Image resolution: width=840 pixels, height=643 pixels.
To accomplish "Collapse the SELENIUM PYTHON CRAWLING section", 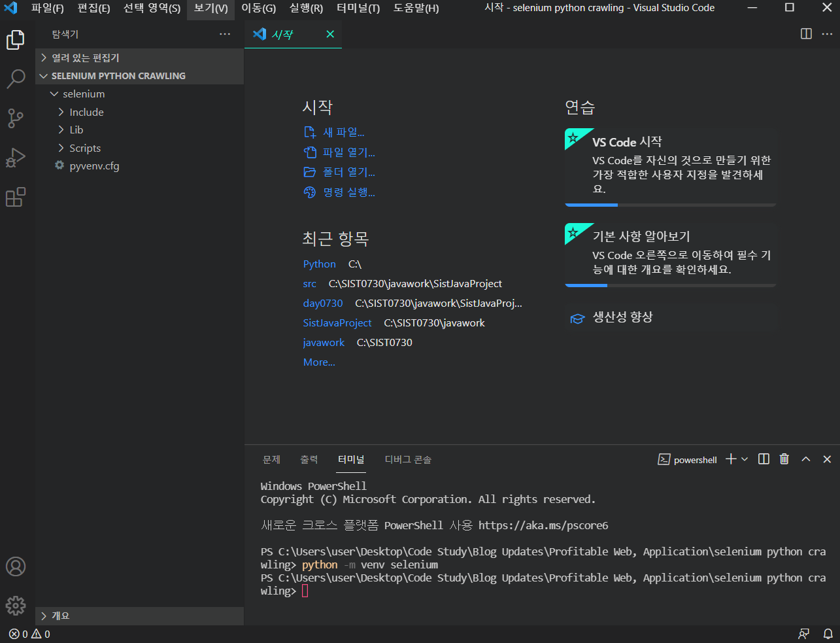I will click(x=139, y=76).
